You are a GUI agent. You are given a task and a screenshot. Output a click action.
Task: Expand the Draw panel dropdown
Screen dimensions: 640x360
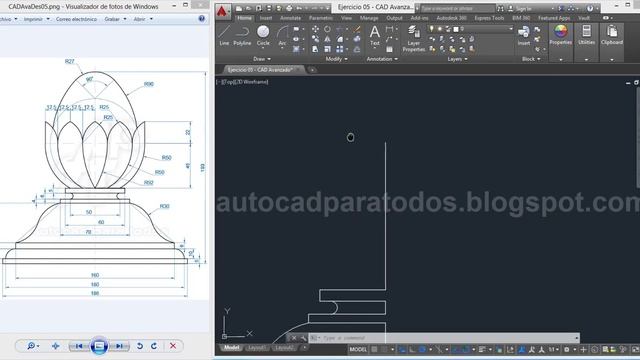(x=262, y=59)
